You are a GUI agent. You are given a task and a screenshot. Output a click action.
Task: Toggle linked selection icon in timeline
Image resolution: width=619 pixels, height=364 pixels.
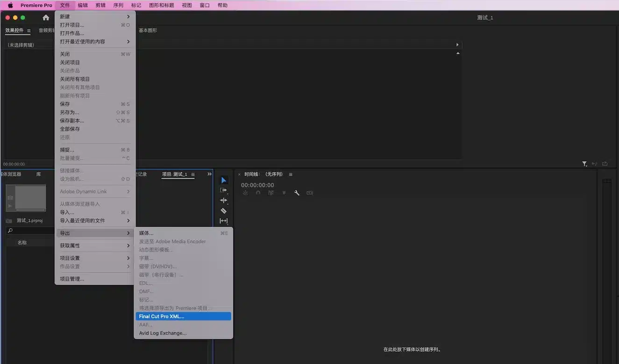pos(270,193)
